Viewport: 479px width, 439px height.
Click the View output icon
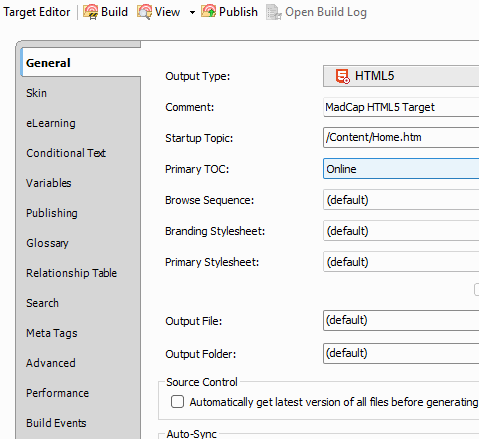[x=144, y=12]
